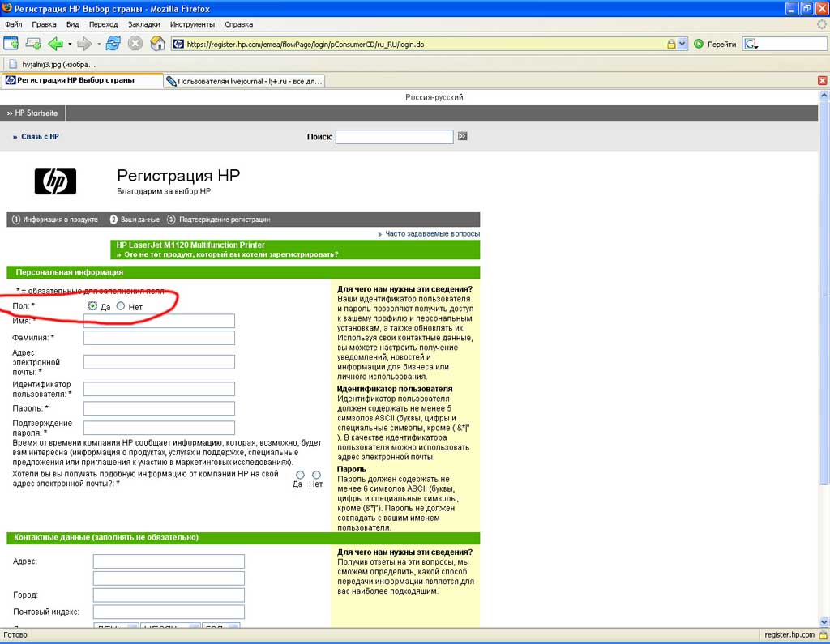
Task: Click the HP favicon in address bar
Action: point(178,44)
